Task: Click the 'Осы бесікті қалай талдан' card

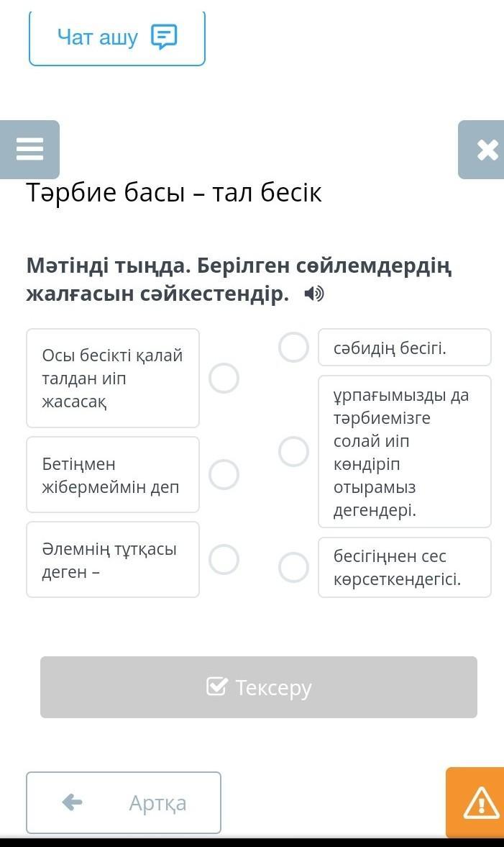Action: [113, 378]
